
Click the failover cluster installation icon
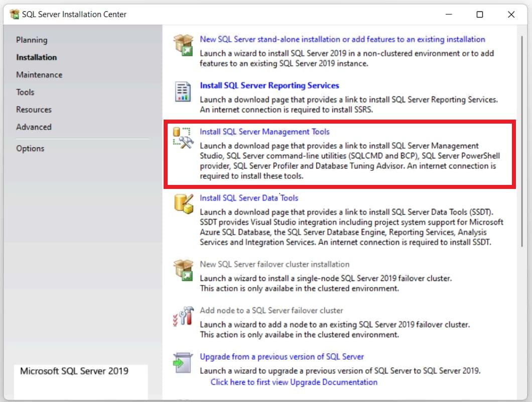[183, 270]
